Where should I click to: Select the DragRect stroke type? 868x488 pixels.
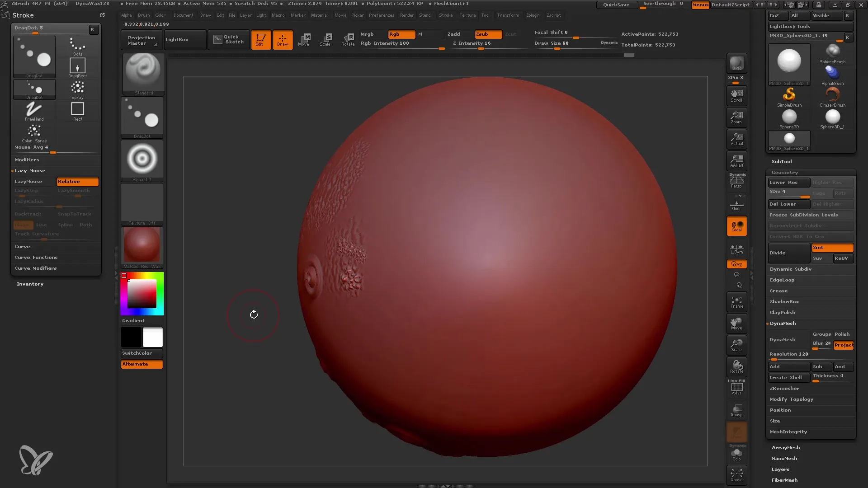click(x=78, y=68)
